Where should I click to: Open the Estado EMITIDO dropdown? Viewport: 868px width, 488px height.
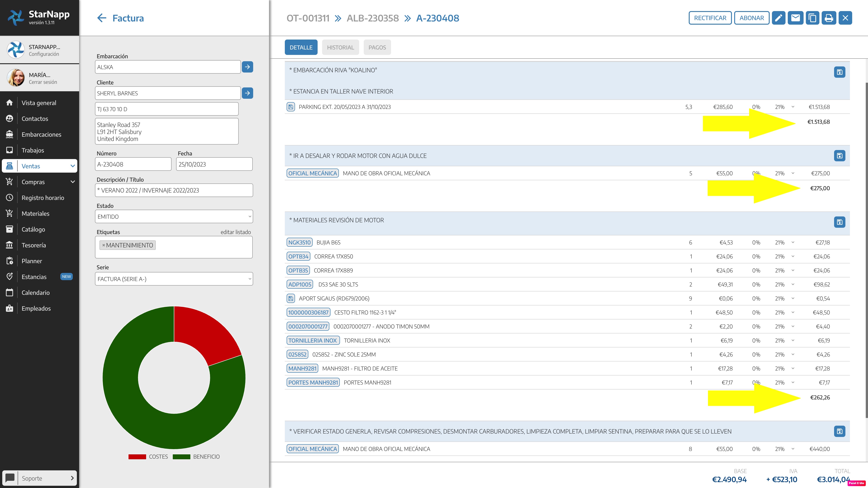tap(174, 217)
